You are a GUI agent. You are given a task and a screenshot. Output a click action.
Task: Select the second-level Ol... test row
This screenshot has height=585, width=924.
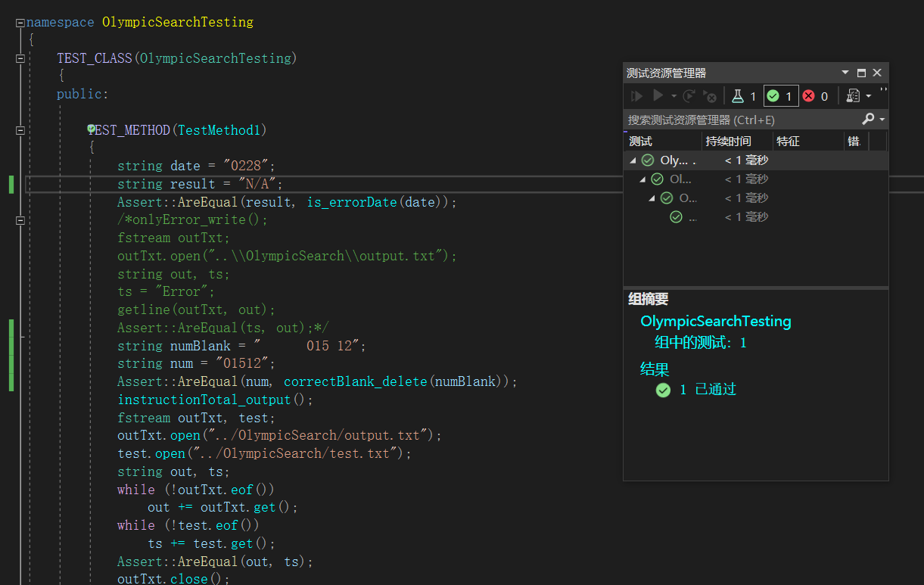click(755, 179)
